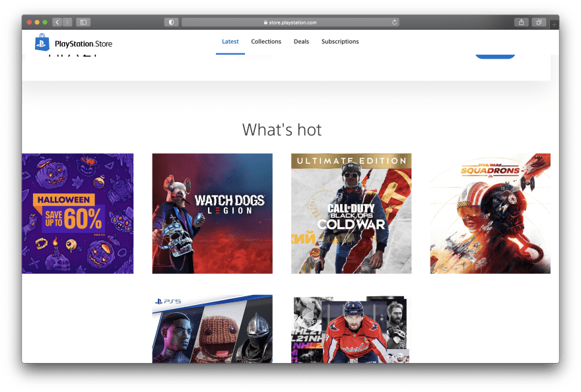The width and height of the screenshot is (581, 392).
Task: Show the tab overview icon
Action: point(539,22)
